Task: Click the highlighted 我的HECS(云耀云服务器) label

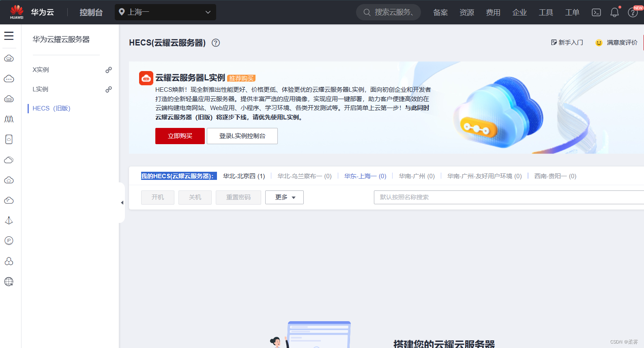Action: tap(179, 176)
